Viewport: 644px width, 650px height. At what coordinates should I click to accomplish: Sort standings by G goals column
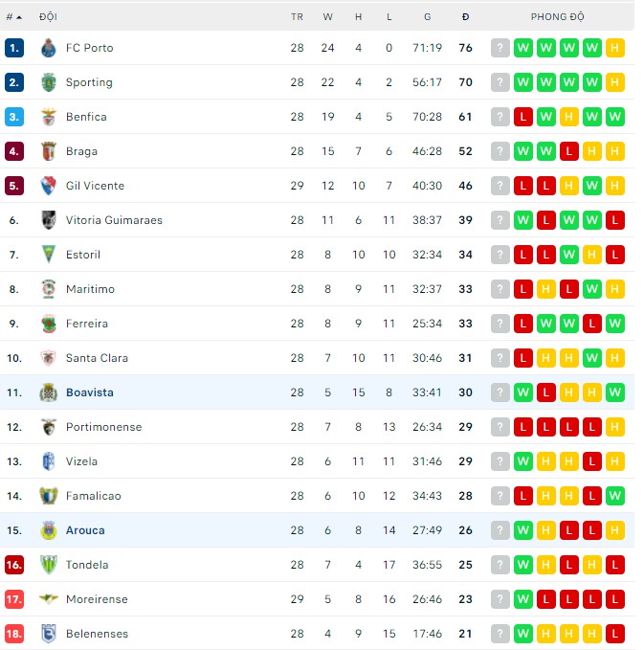(427, 17)
